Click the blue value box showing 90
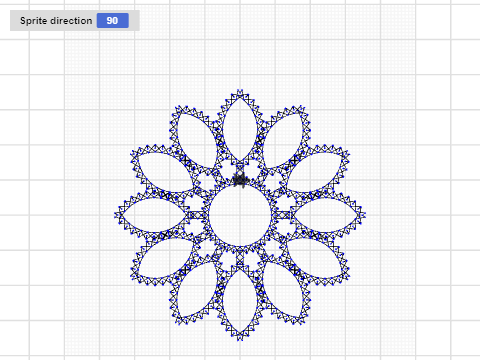This screenshot has height=360, width=480. pyautogui.click(x=113, y=21)
